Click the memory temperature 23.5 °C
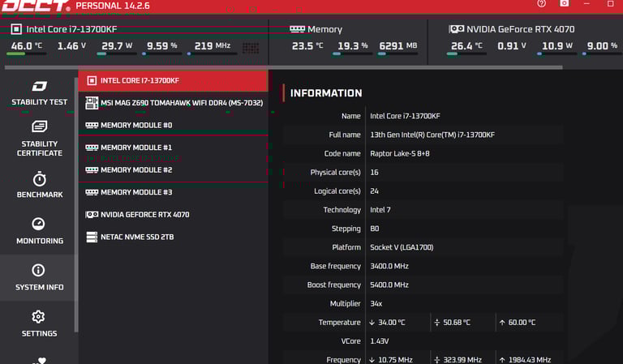Viewport: 623px width, 364px height. (x=307, y=46)
